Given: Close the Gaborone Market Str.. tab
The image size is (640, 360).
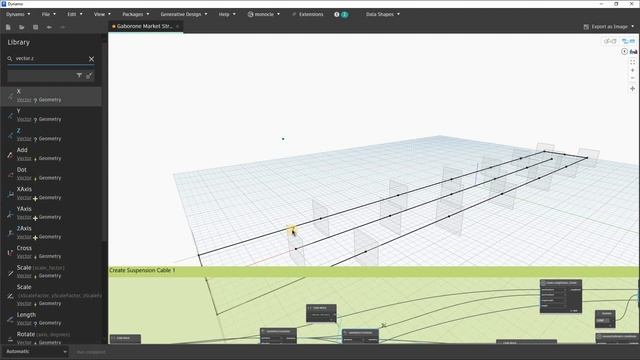Looking at the screenshot, I should pos(178,26).
